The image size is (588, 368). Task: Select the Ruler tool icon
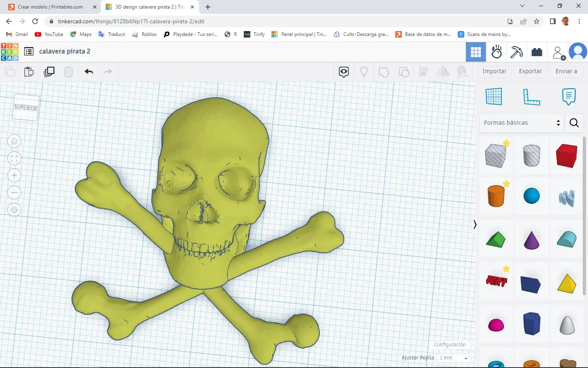coord(531,97)
